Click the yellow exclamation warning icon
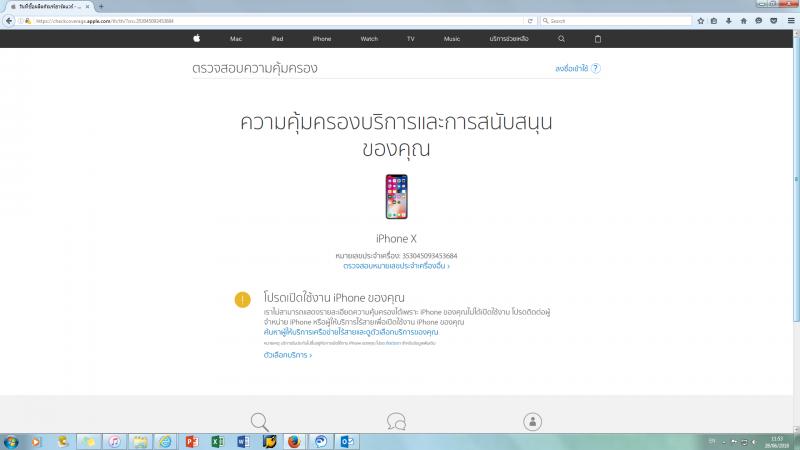Viewport: 800px width, 450px height. (x=242, y=299)
